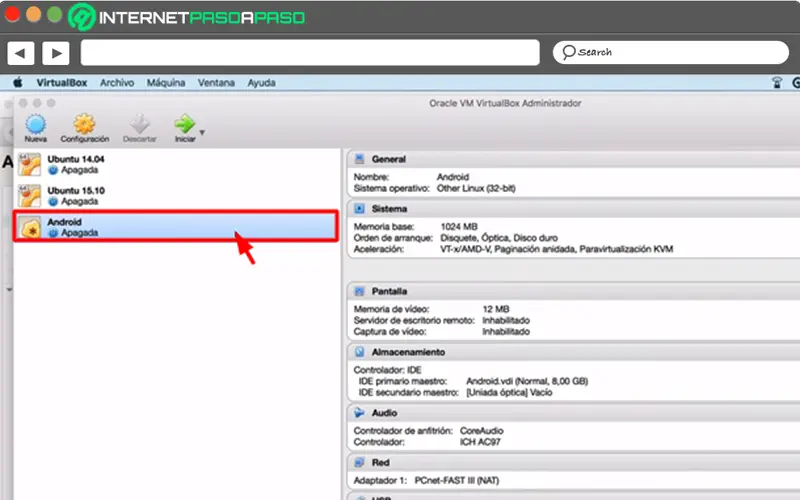Image resolution: width=800 pixels, height=500 pixels.
Task: Open the Máquina menu
Action: pyautogui.click(x=166, y=83)
